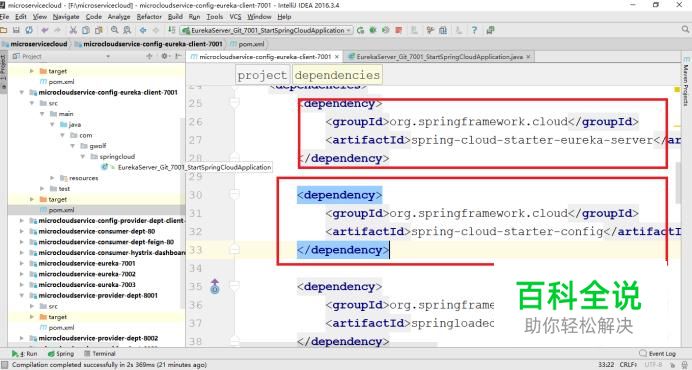The height and width of the screenshot is (370, 692).
Task: Switch to microcloudservice-config-eureka-client-7001 editor tab
Action: [265, 57]
